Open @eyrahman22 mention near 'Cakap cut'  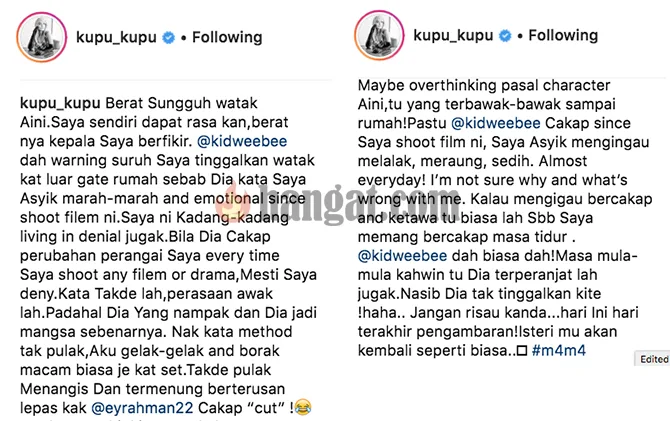pyautogui.click(x=142, y=408)
